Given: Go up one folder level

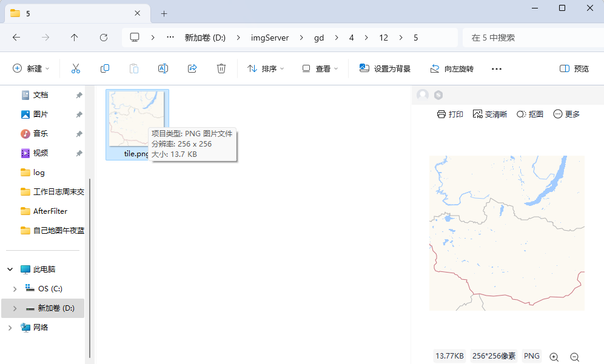Looking at the screenshot, I should (75, 38).
